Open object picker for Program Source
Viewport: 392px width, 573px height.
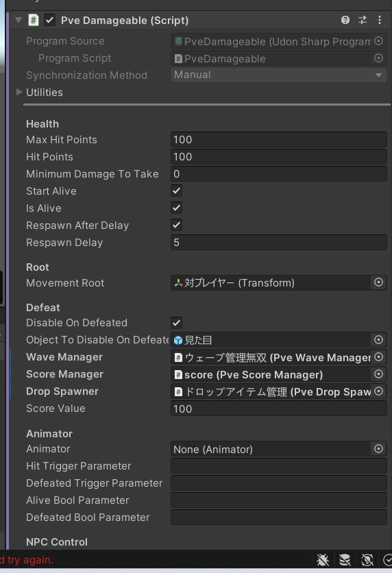[x=378, y=41]
